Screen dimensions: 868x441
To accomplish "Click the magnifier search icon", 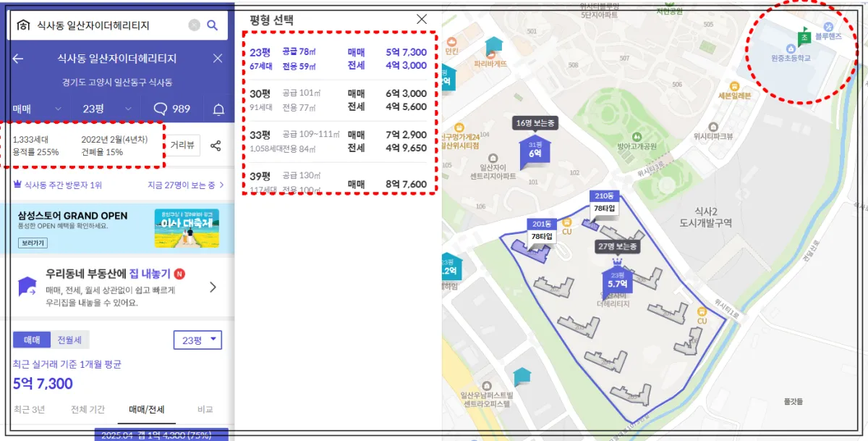I will (x=213, y=25).
